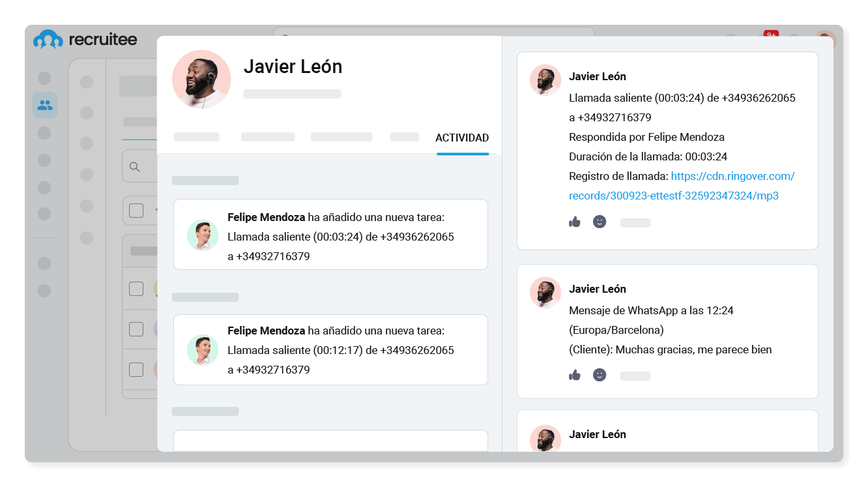Switch to the ACTIVIDAD tab
The image size is (868, 487).
point(462,138)
